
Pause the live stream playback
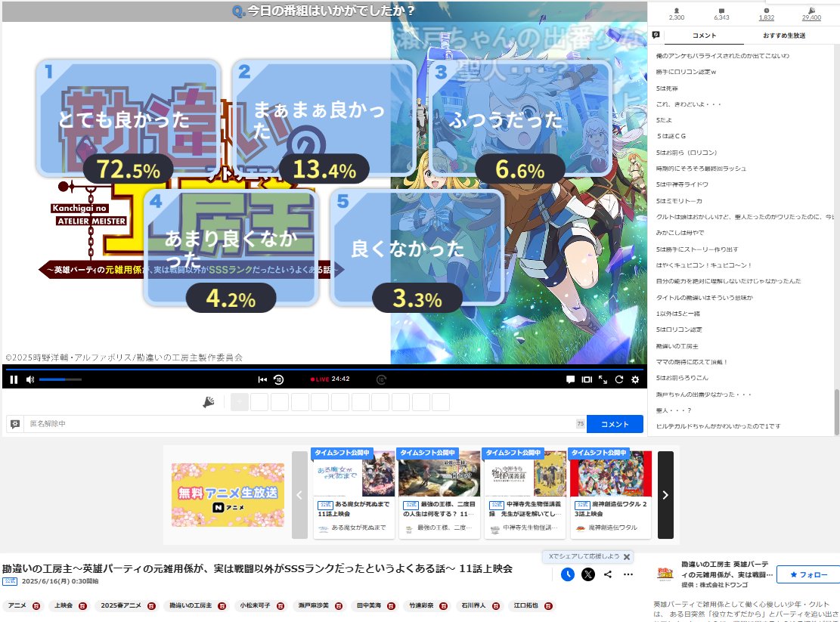[x=14, y=379]
